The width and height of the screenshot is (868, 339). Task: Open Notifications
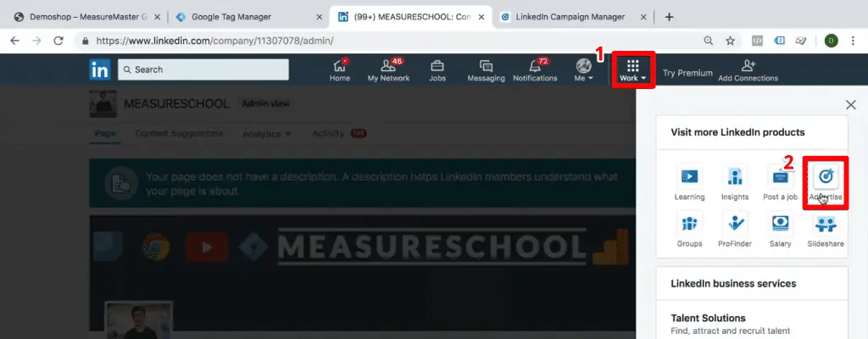(536, 70)
